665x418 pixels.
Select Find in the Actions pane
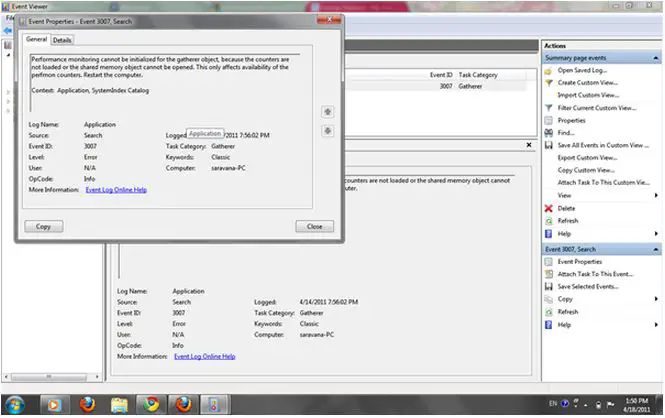tap(566, 132)
